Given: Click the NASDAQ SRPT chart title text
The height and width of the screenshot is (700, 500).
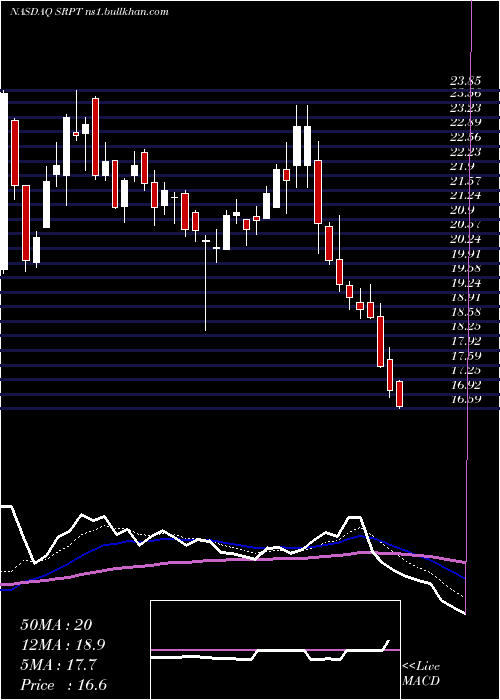Looking at the screenshot, I should click(x=89, y=12).
